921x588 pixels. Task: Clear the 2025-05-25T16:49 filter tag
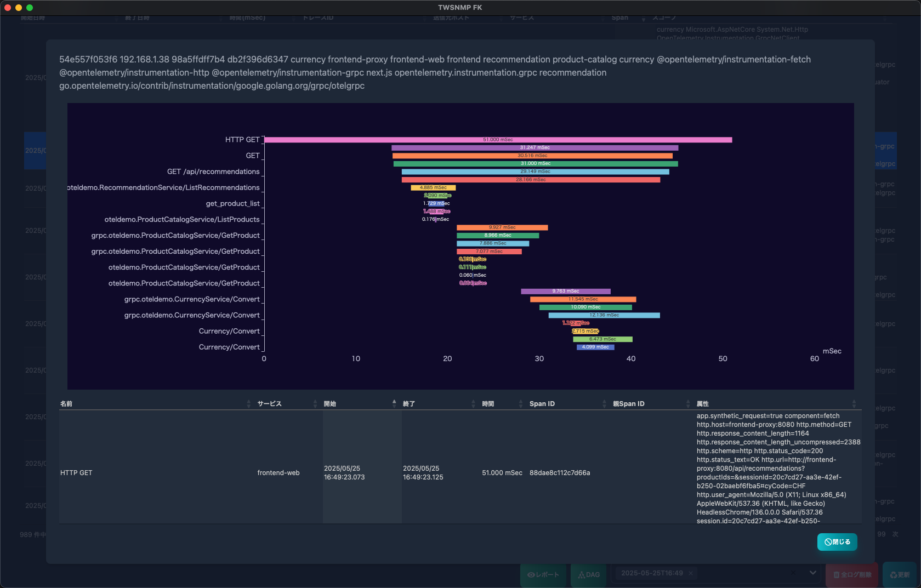(x=691, y=573)
